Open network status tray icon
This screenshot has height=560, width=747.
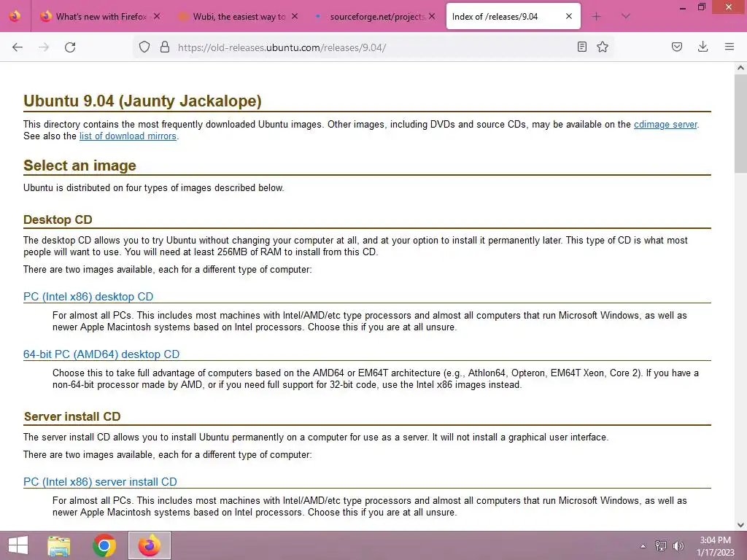(661, 545)
